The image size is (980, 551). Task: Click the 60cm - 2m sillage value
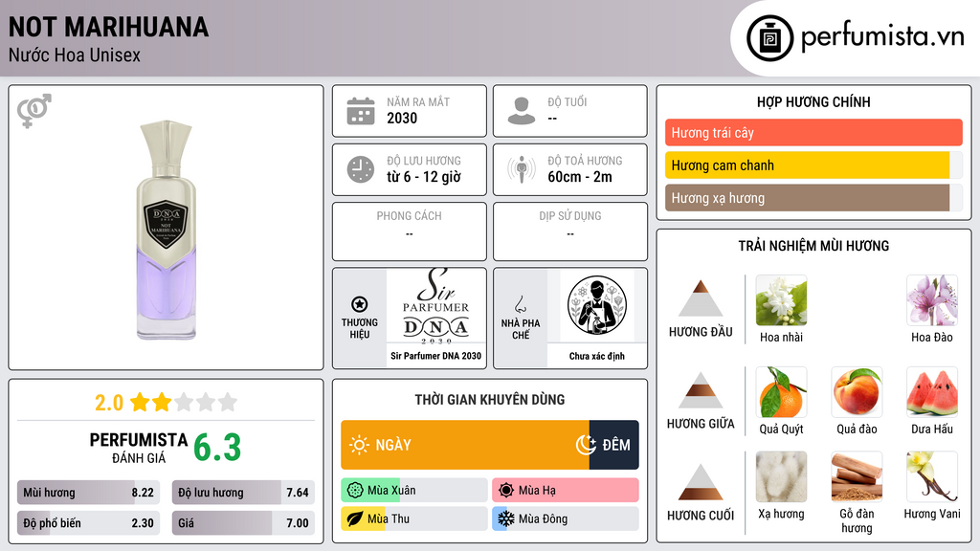coord(580,177)
